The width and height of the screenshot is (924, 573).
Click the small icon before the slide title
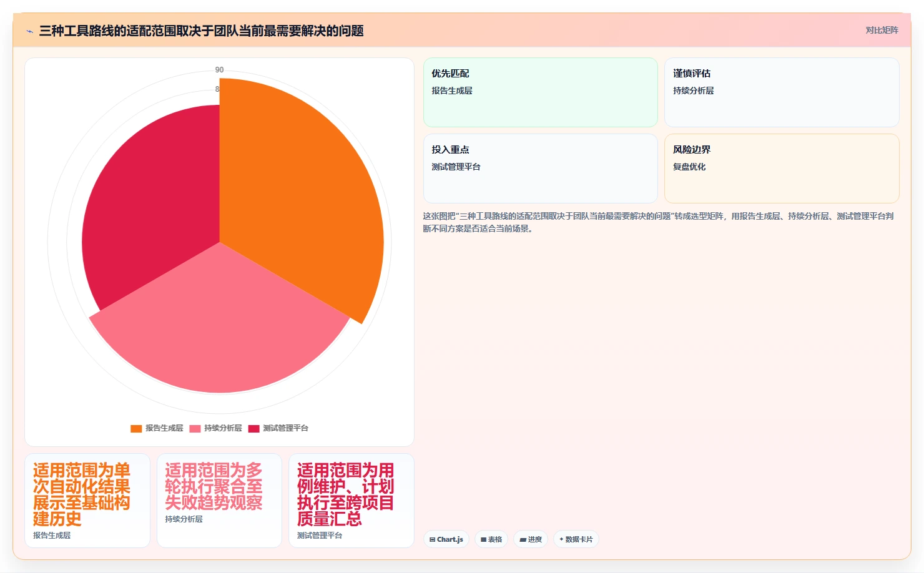29,31
